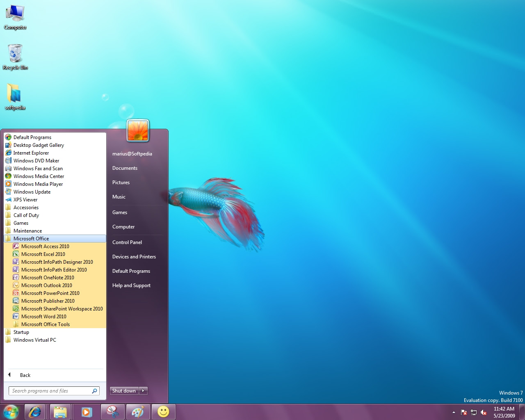Screen dimensions: 525x420
Task: Collapse the Microsoft Office folder
Action: 55,239
